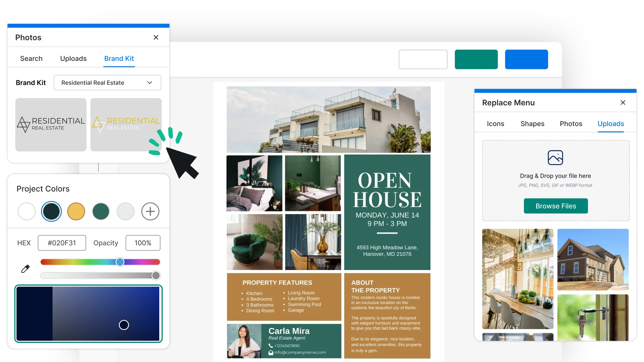
Task: Choose the dark green project color swatch
Action: point(101,211)
